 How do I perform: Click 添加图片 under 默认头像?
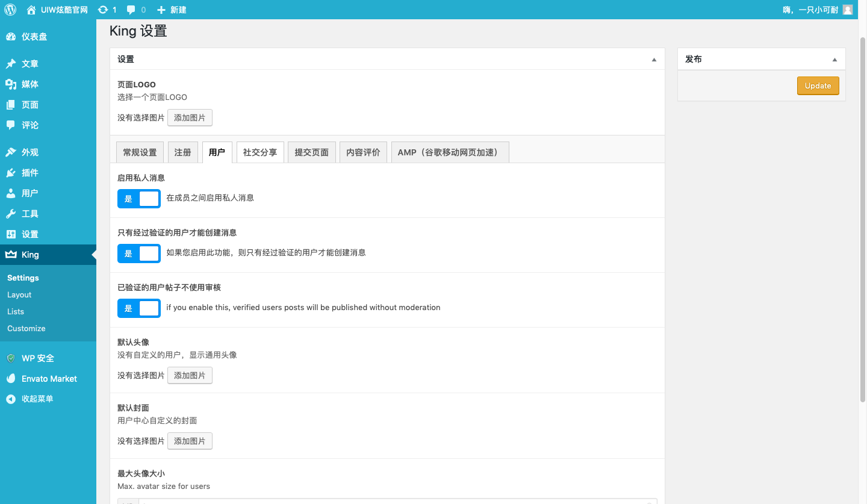[190, 376]
